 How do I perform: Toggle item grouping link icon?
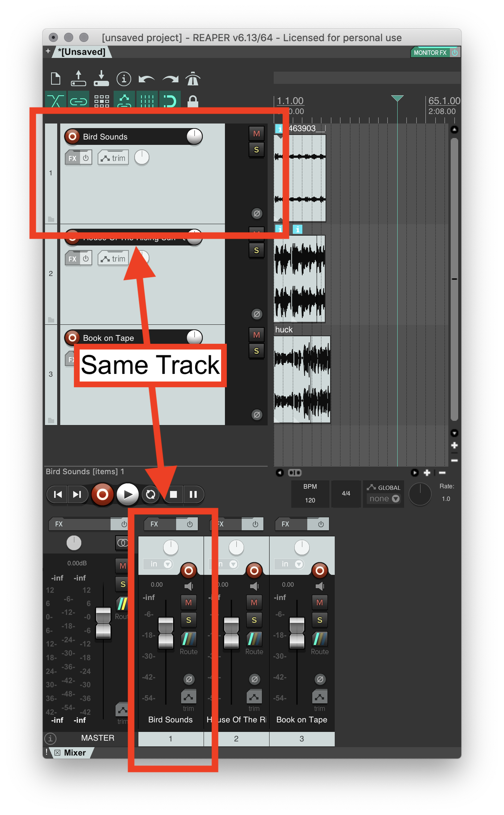point(79,100)
